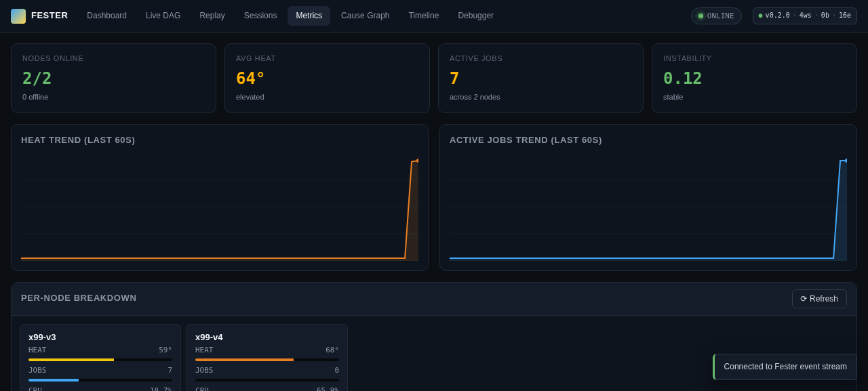Select the x99-v4 node name

pyautogui.click(x=209, y=337)
